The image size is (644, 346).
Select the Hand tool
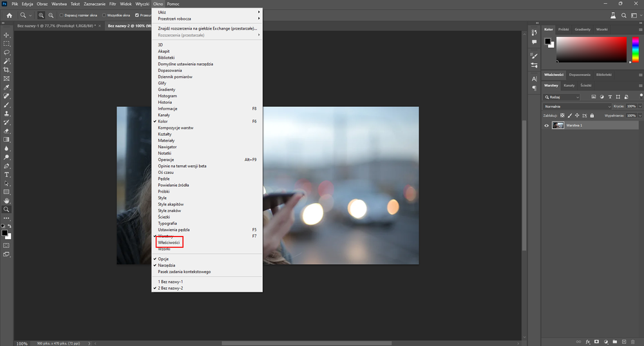tap(6, 200)
